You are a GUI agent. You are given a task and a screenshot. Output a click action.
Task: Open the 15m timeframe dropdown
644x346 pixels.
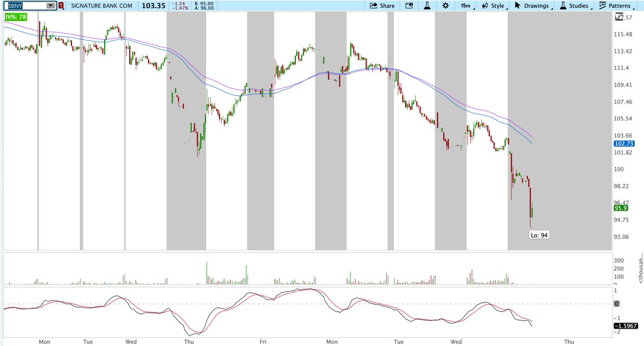tap(466, 6)
